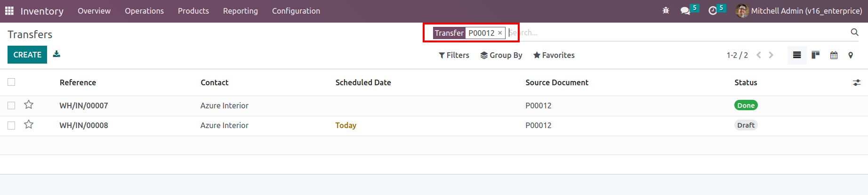
Task: Switch to map view
Action: (x=851, y=55)
